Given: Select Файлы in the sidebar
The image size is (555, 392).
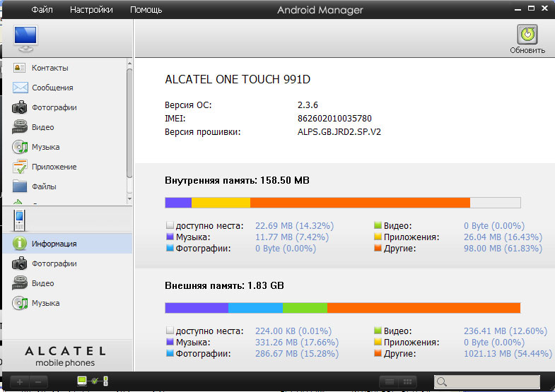Looking at the screenshot, I should (x=44, y=186).
